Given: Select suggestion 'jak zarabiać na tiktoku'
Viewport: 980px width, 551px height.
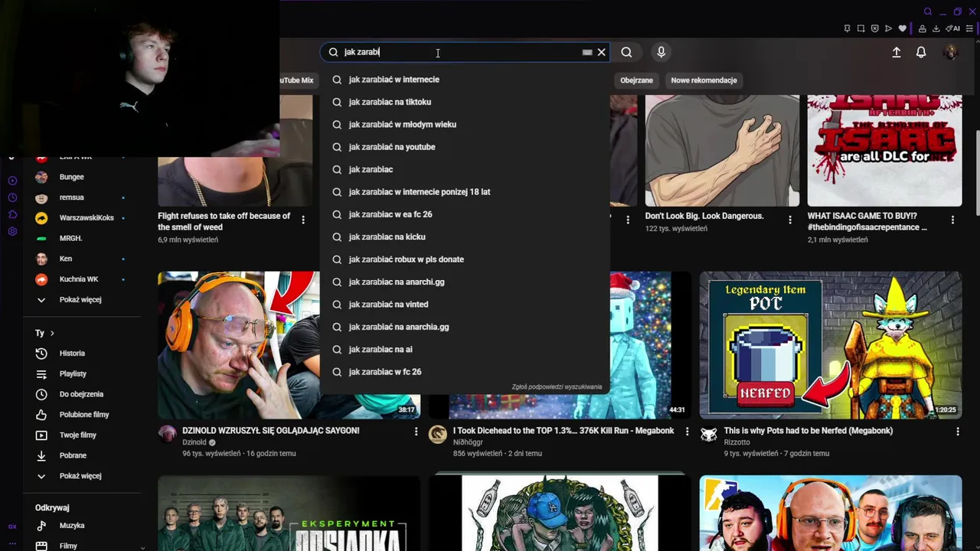Looking at the screenshot, I should 465,102.
